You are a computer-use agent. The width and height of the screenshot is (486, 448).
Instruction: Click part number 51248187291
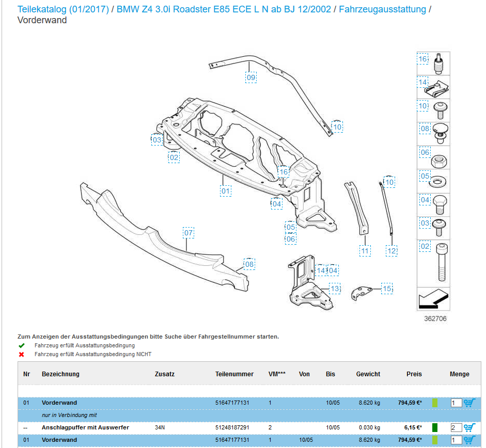click(x=232, y=427)
